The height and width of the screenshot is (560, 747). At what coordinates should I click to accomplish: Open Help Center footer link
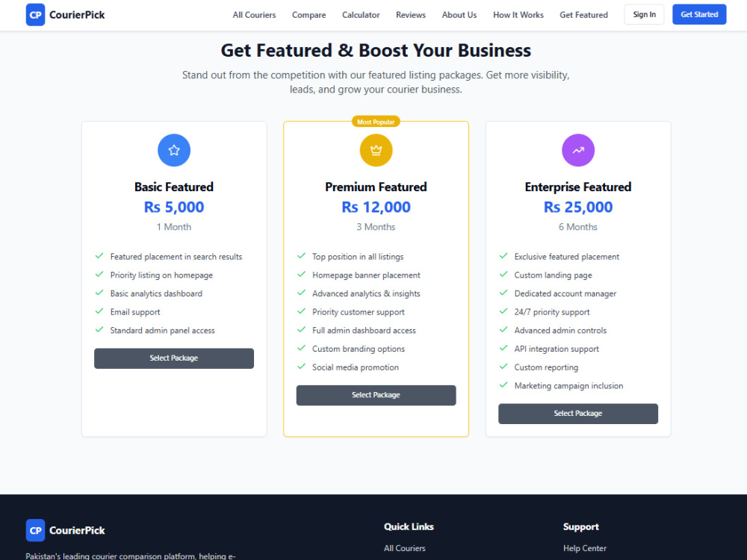click(x=585, y=548)
